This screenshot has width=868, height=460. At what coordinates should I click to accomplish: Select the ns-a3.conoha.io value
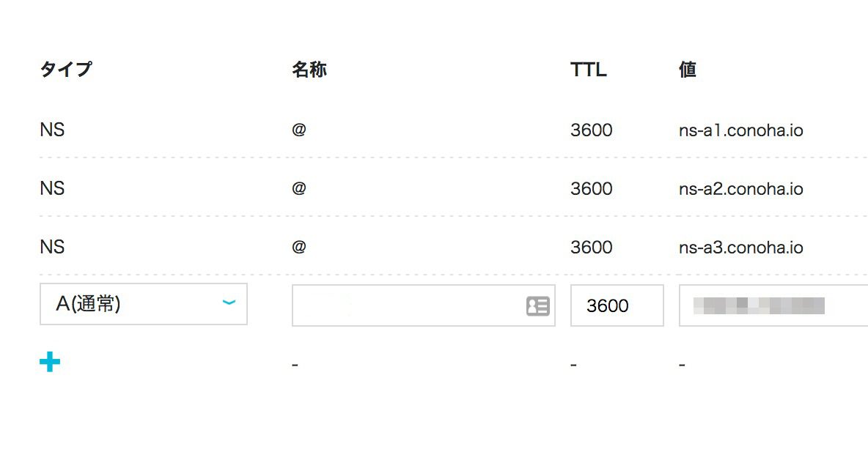pyautogui.click(x=740, y=248)
